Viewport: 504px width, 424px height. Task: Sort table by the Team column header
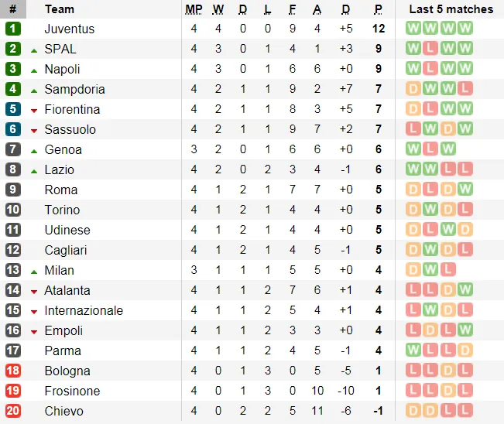(x=60, y=9)
